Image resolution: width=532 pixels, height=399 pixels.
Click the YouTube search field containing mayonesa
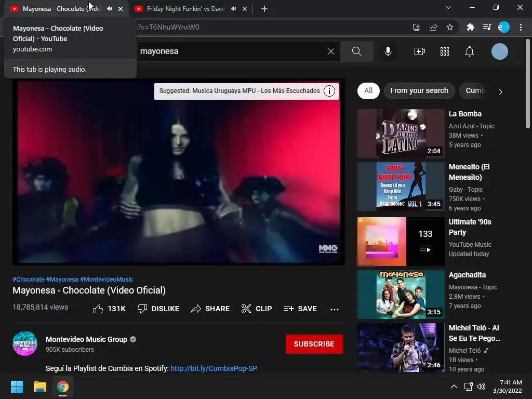[231, 51]
